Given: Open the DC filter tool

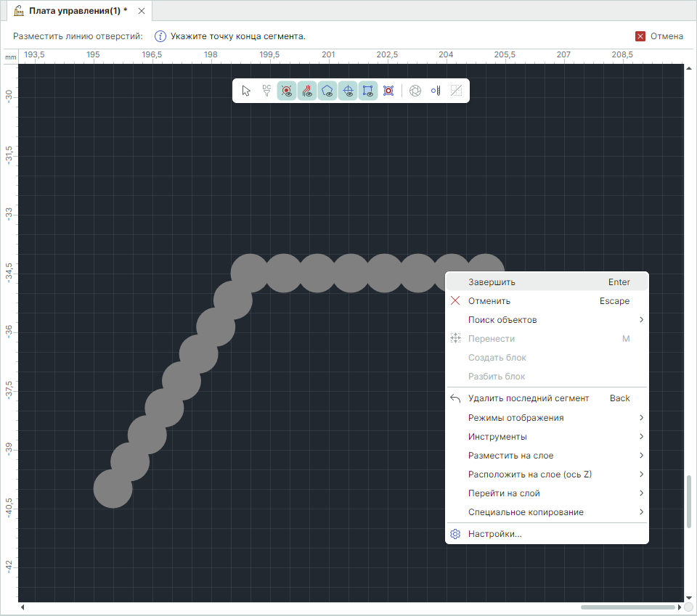Looking at the screenshot, I should pos(266,91).
